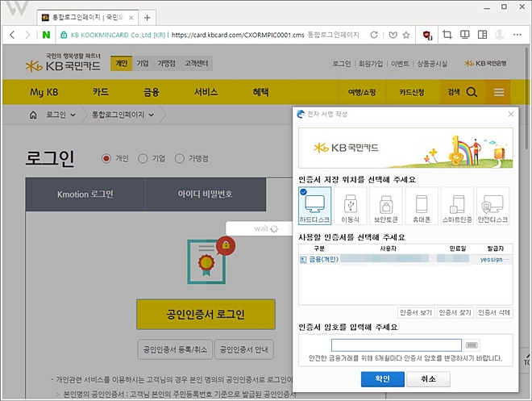
Task: Switch to Kmotion 로그인 tab
Action: [x=85, y=194]
